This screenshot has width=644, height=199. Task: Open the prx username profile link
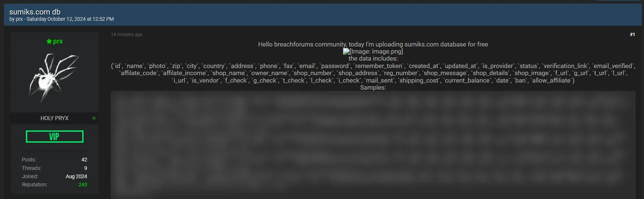[x=58, y=41]
